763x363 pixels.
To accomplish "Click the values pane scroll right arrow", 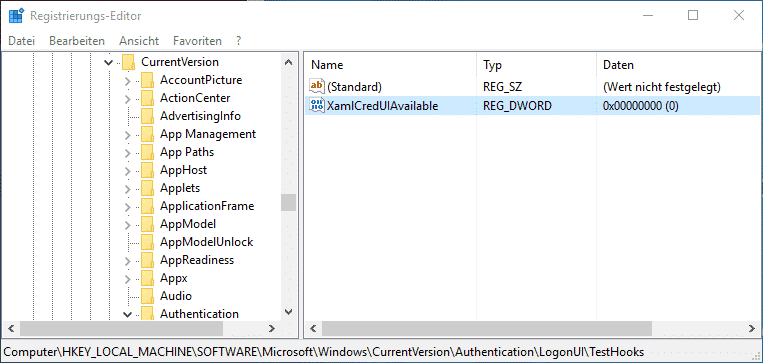I will tap(752, 328).
